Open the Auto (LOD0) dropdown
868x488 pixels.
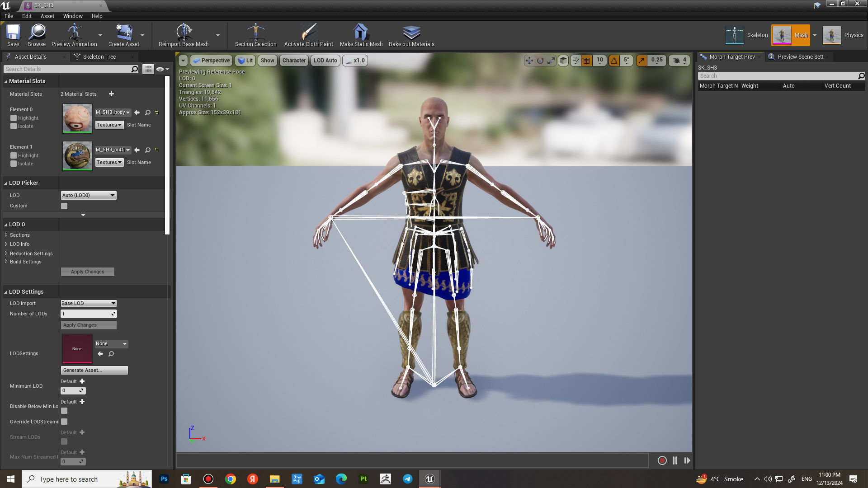coord(89,196)
